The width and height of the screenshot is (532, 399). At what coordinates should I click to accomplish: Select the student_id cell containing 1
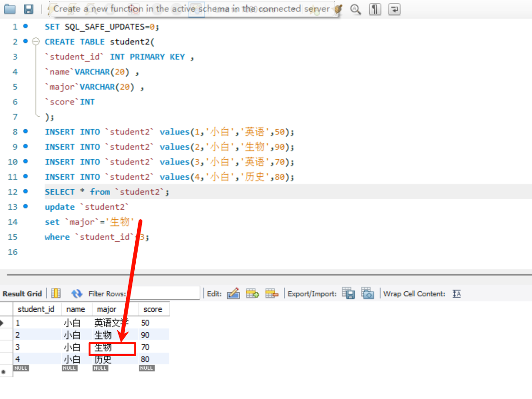37,323
